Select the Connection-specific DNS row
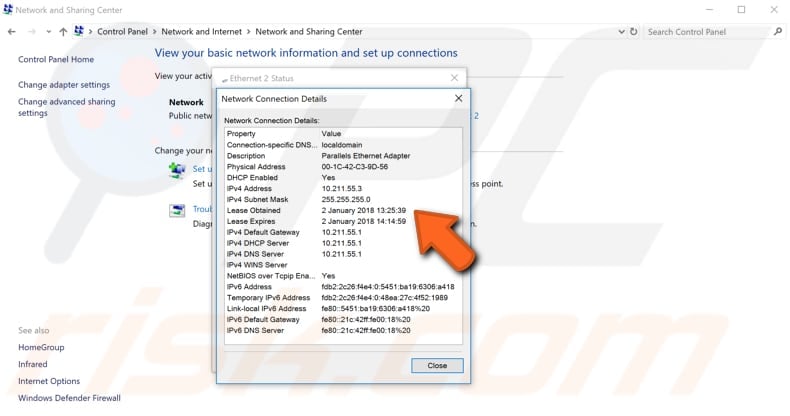Screen dimensions: 790x416 point(343,145)
